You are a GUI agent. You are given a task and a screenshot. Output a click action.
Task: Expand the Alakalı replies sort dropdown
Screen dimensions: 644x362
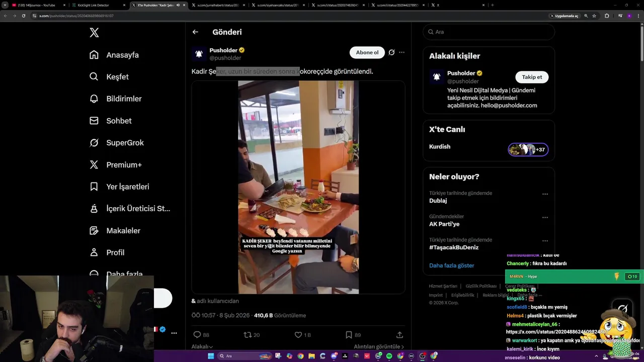[x=202, y=346]
